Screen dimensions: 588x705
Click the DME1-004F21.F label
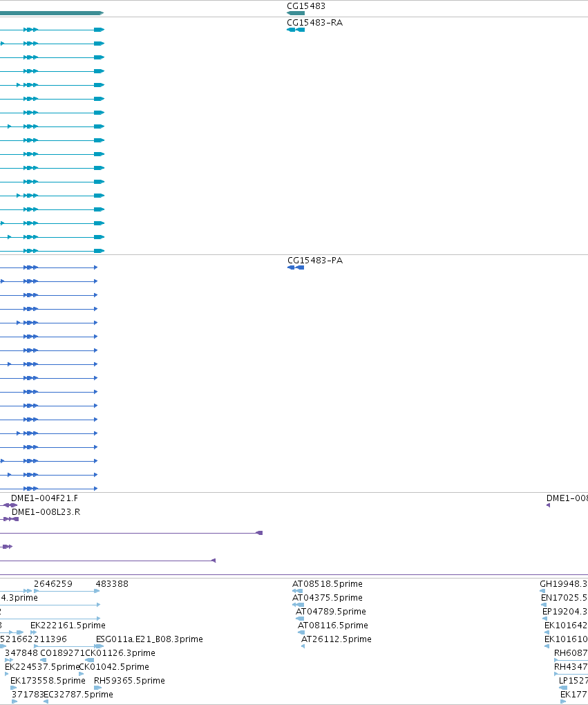click(x=44, y=498)
